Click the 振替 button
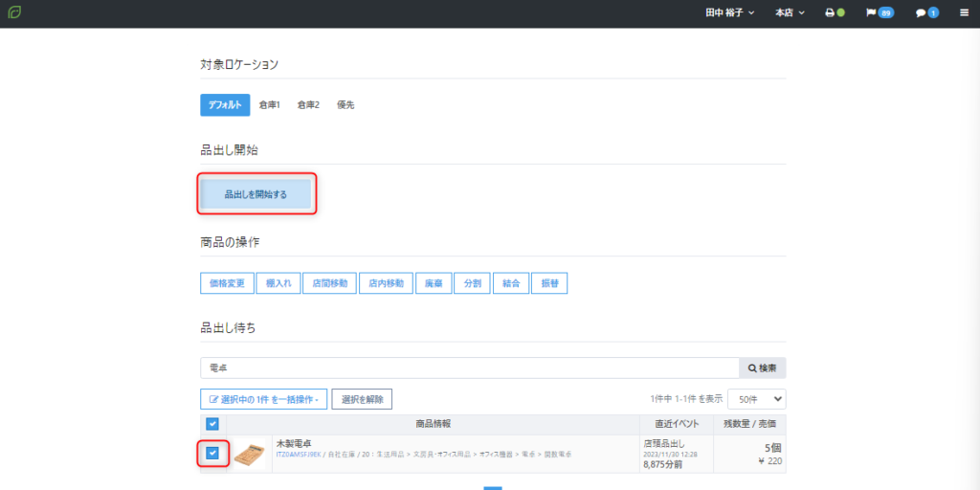This screenshot has height=490, width=980. click(550, 283)
